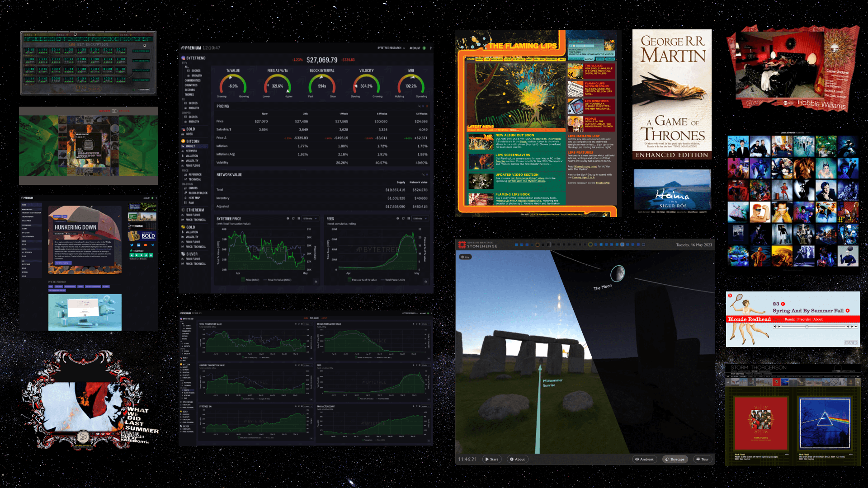
Task: Click the yellow-outlined marker on Stonehenge timeline
Action: pyautogui.click(x=590, y=244)
